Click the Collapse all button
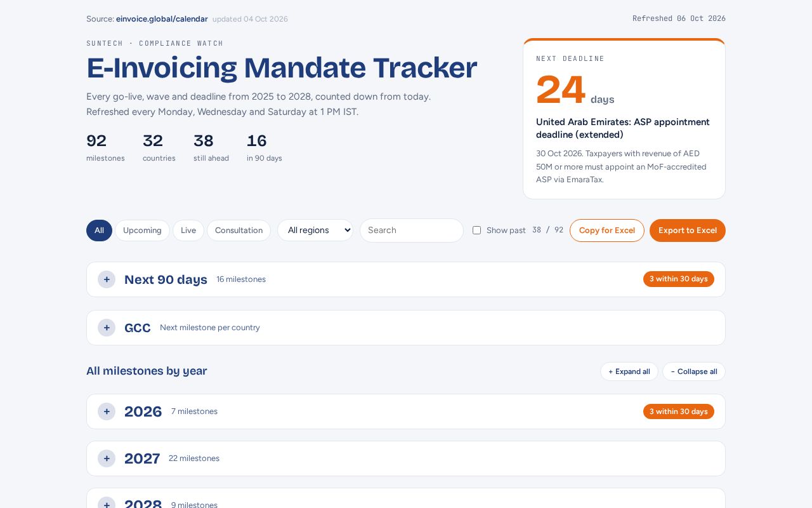Viewport: 812px width, 508px height. point(694,371)
